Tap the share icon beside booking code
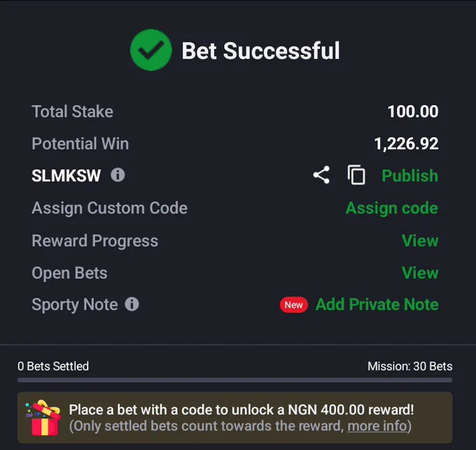476x450 pixels. [x=321, y=175]
